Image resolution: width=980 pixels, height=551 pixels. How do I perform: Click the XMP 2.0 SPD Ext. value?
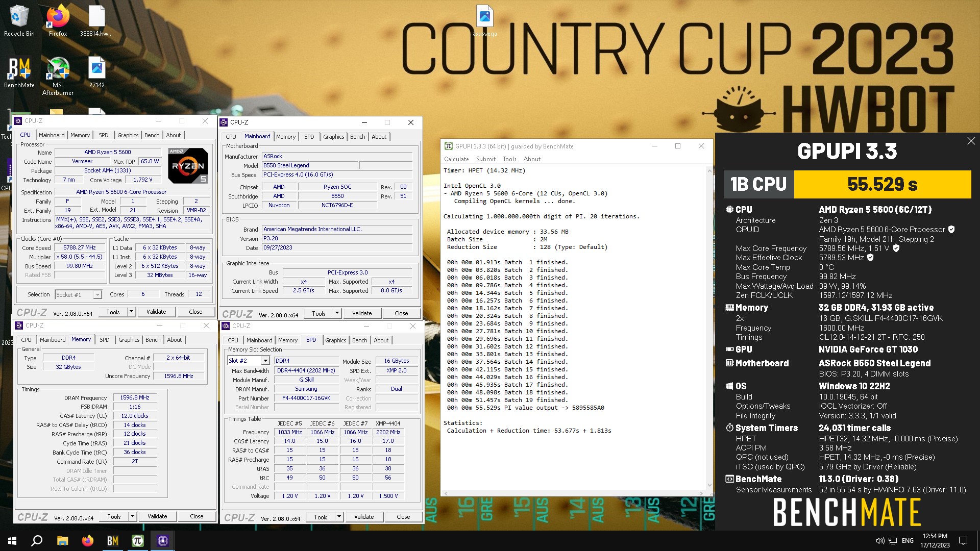(x=396, y=370)
